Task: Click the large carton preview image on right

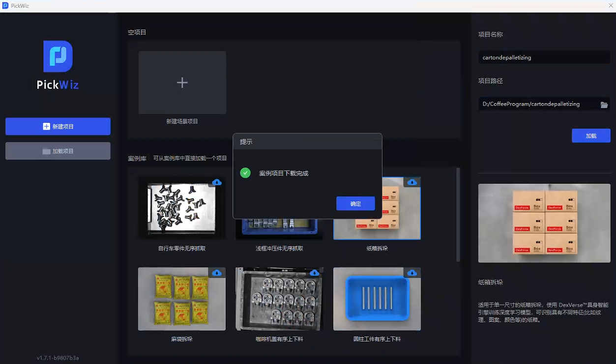Action: pos(544,223)
